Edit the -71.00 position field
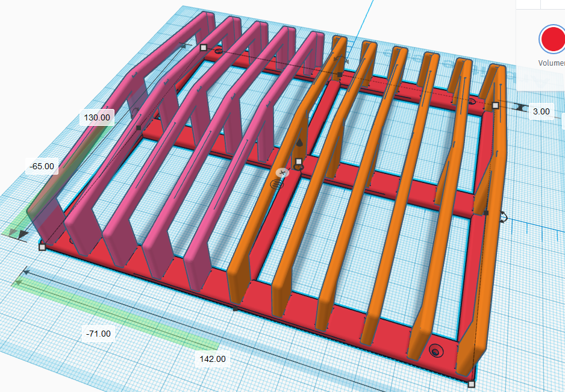Image resolution: width=565 pixels, height=392 pixels. pos(98,334)
